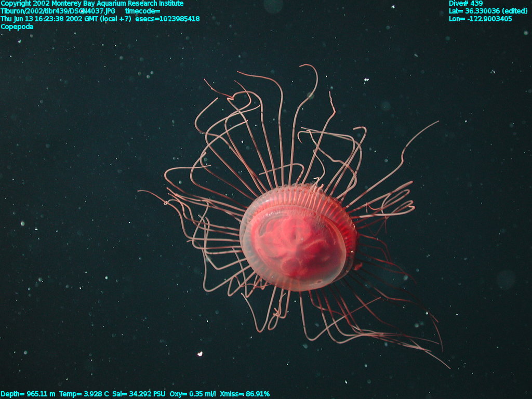Click the longitude 'Lon= -122.9003405'
The width and height of the screenshot is (532, 399).
480,19
